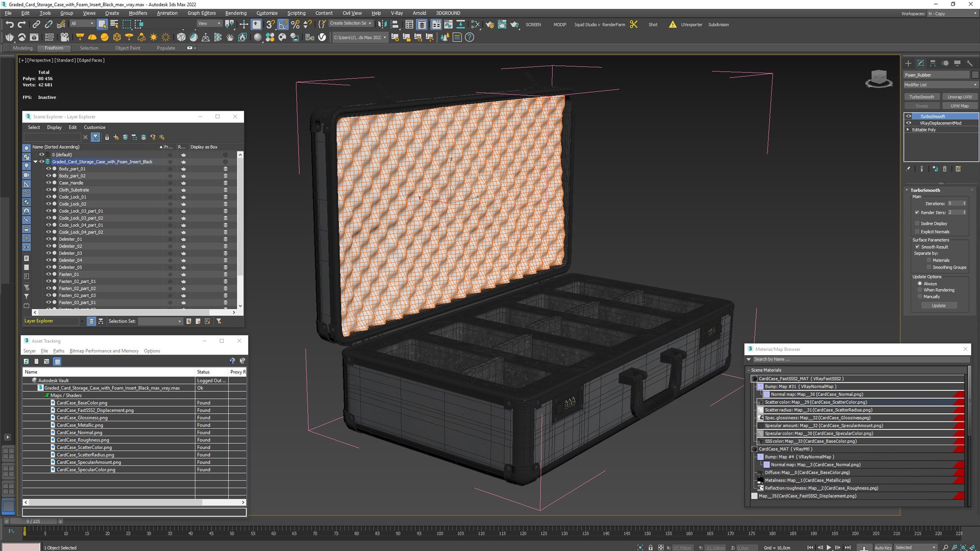
Task: Open the Hierarchy panel icon
Action: (x=933, y=63)
